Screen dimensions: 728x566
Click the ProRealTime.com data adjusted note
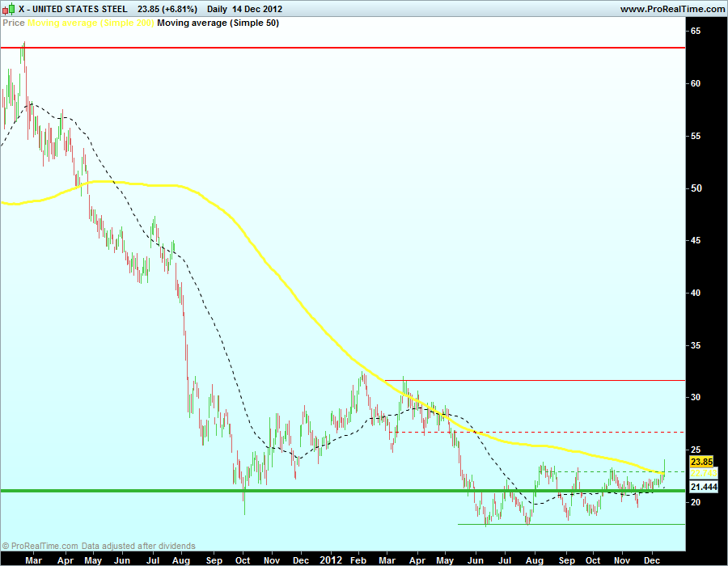coord(99,546)
